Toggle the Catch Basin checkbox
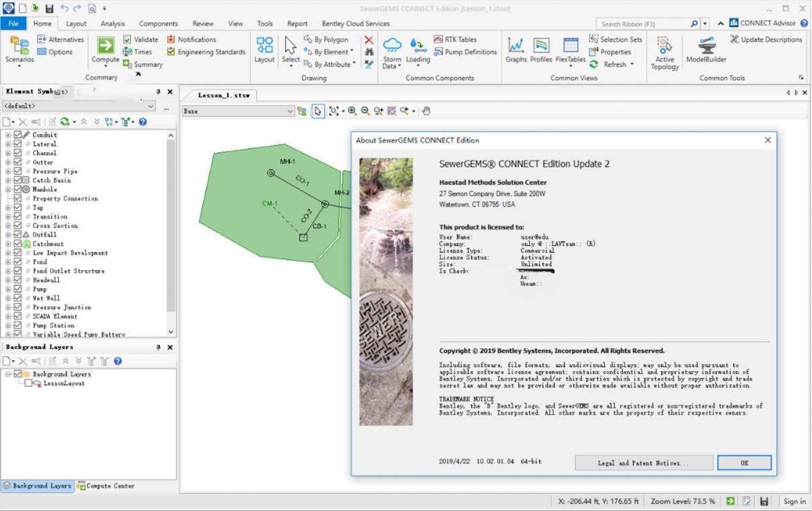Screen dimensions: 812x511 tap(18, 180)
